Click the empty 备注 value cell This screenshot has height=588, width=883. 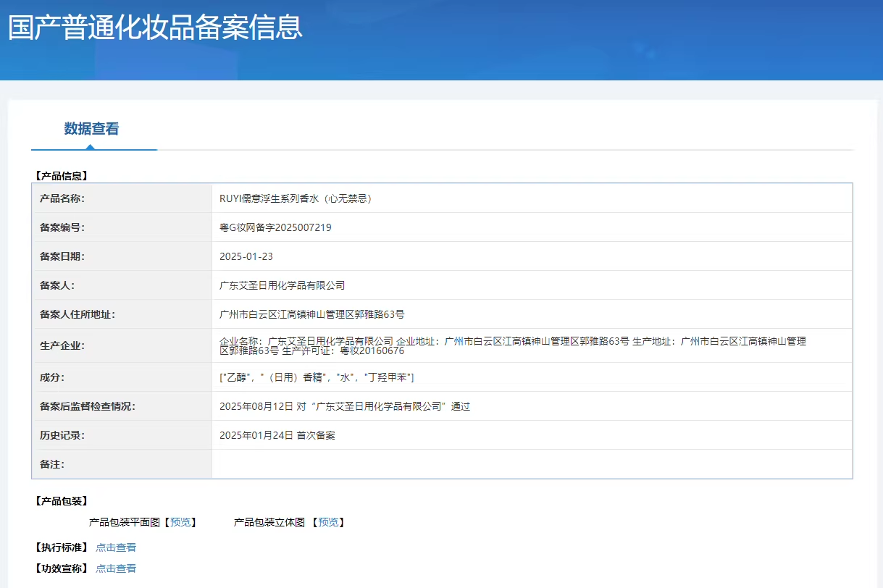[x=531, y=464]
